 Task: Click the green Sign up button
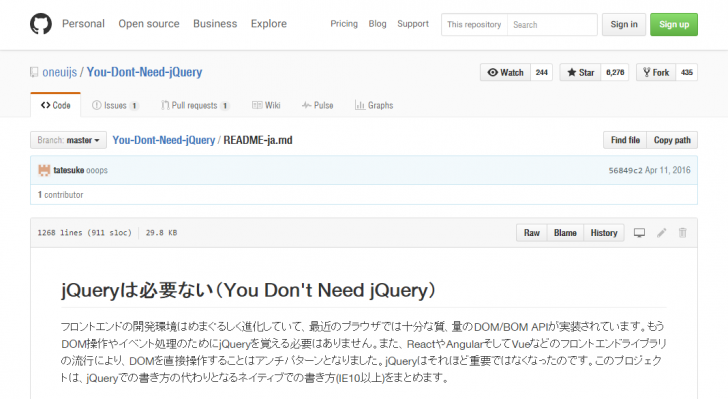674,25
